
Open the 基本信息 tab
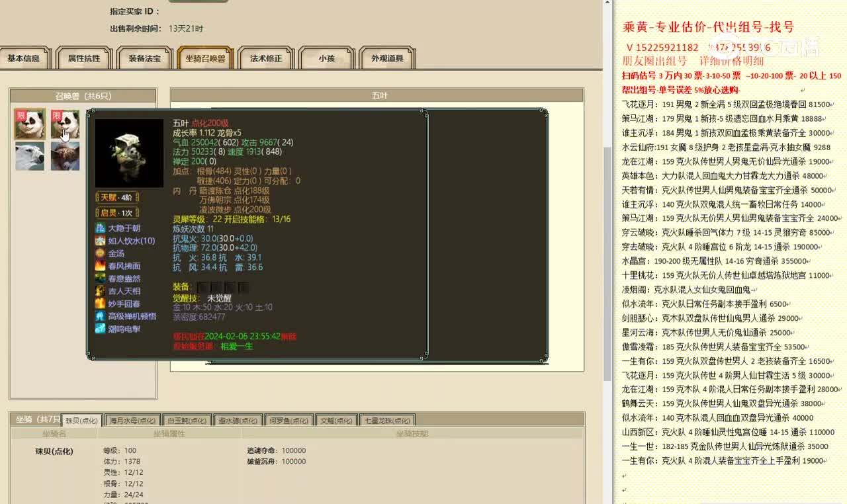tap(24, 58)
